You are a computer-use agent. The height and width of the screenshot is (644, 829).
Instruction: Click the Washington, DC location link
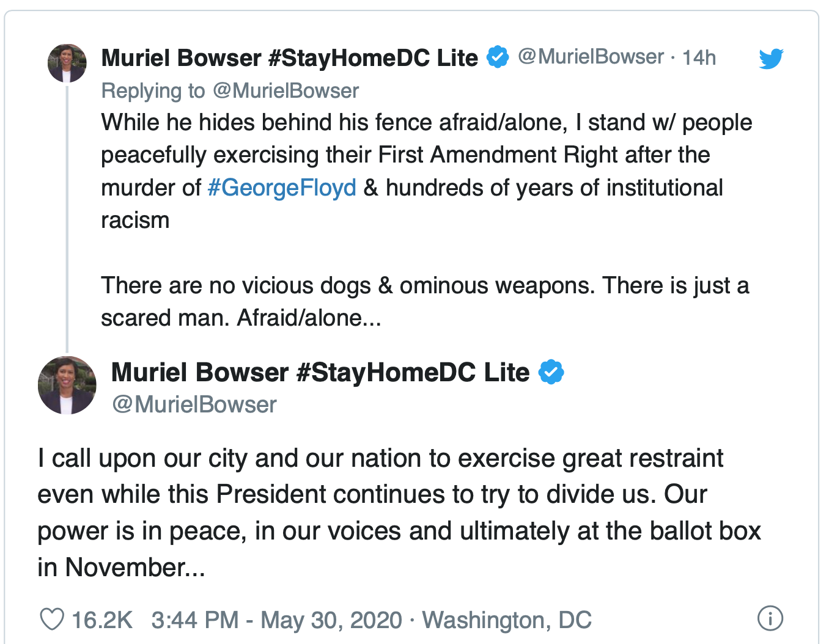[507, 620]
